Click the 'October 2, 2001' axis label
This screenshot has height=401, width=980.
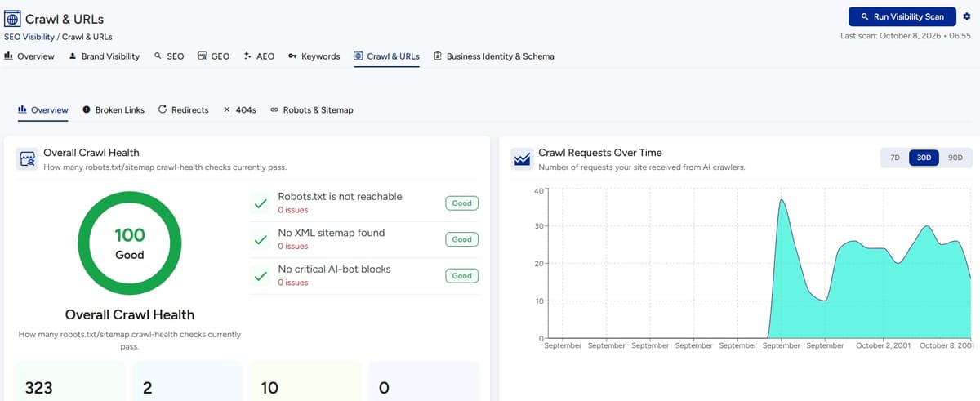[882, 345]
